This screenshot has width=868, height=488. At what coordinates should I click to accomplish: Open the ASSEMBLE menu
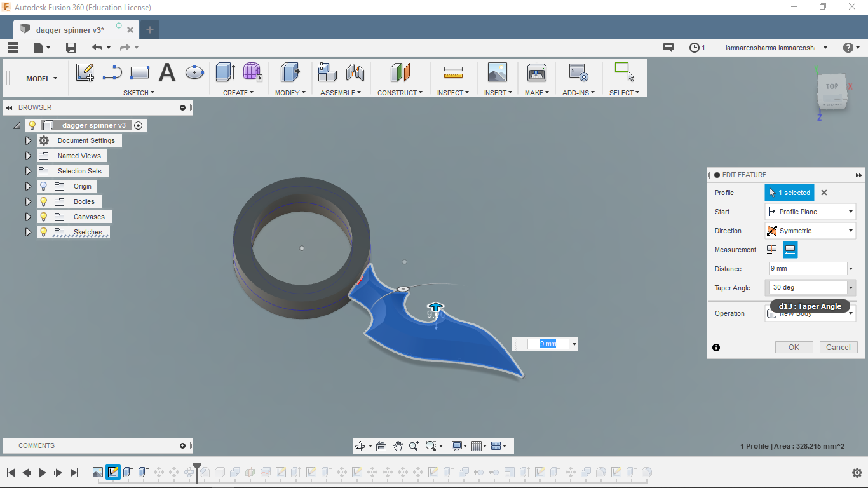point(341,93)
